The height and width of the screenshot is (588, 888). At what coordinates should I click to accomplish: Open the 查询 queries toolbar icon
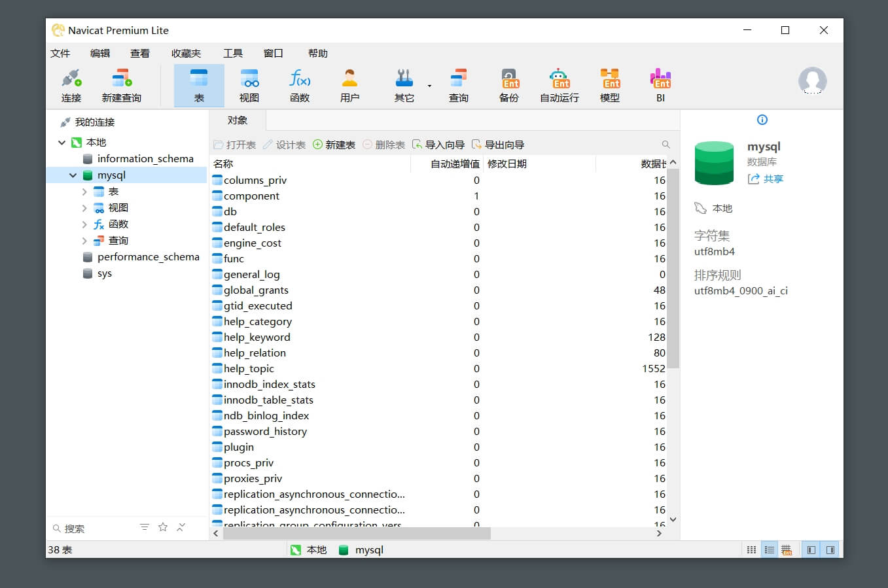459,86
